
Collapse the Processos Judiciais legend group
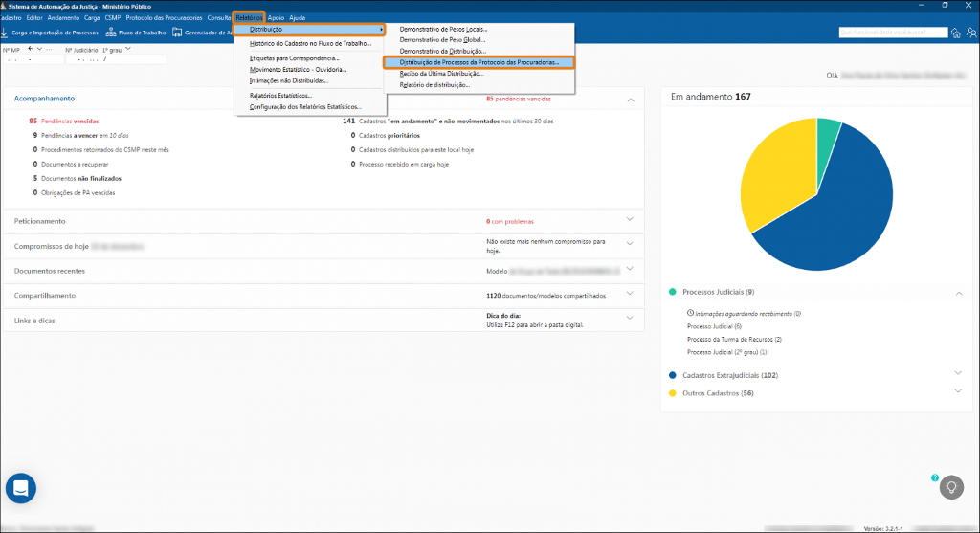pyautogui.click(x=959, y=292)
